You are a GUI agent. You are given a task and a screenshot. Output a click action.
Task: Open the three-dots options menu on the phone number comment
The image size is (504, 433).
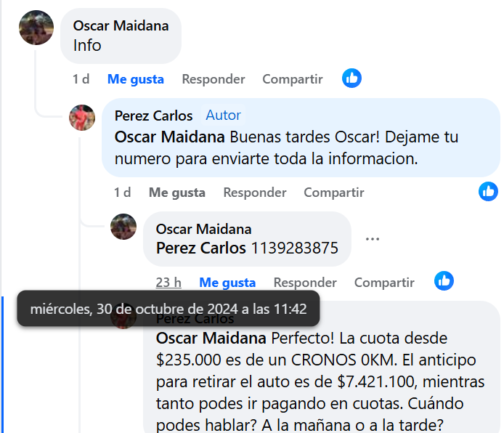point(373,239)
